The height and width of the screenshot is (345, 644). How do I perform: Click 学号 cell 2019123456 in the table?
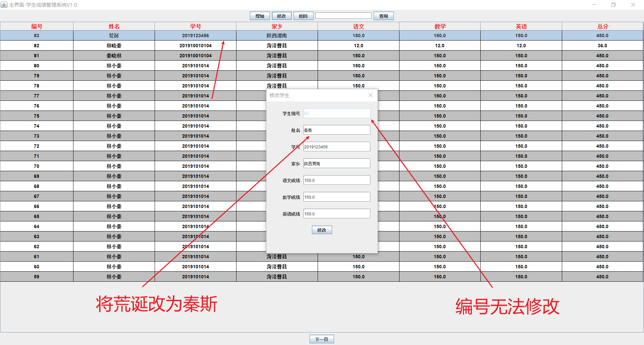(x=196, y=36)
